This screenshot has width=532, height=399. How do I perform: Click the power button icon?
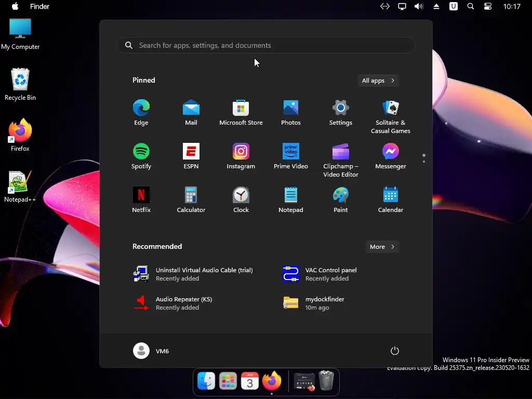pyautogui.click(x=395, y=351)
